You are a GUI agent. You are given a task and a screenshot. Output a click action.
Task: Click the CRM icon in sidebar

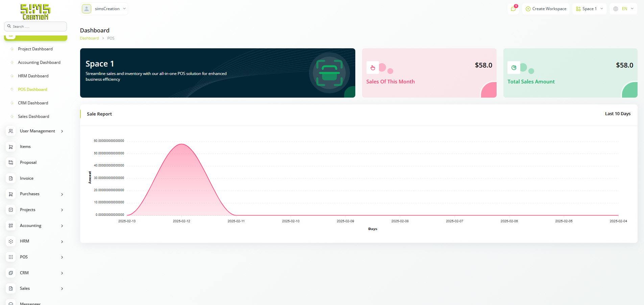[11, 273]
